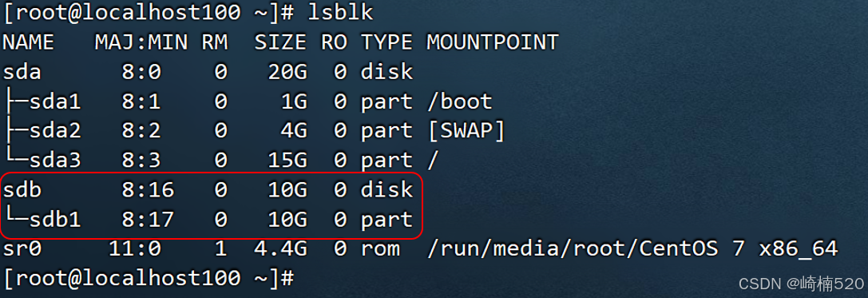Image resolution: width=868 pixels, height=298 pixels.
Task: Click the sdb disk name
Action: pos(22,190)
